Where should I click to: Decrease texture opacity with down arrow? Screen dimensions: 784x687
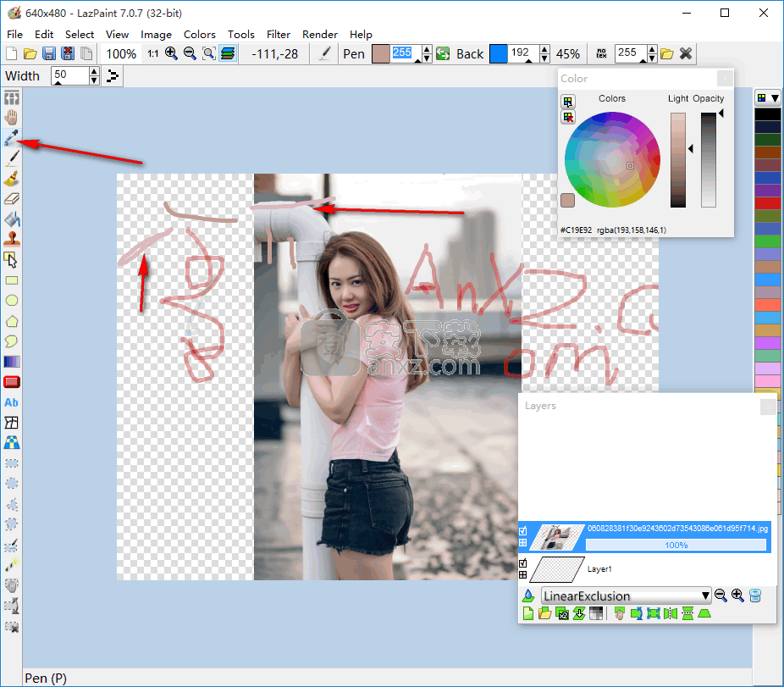[652, 58]
